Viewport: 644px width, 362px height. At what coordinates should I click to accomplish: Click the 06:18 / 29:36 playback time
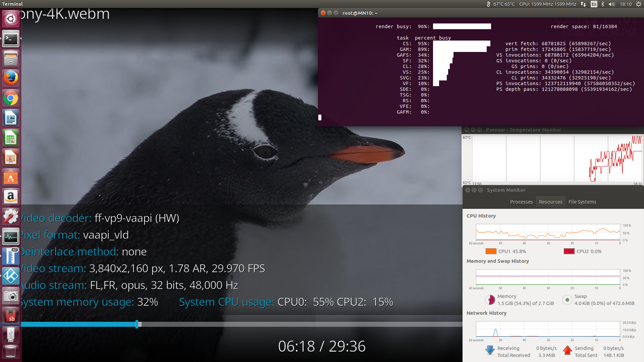[322, 346]
